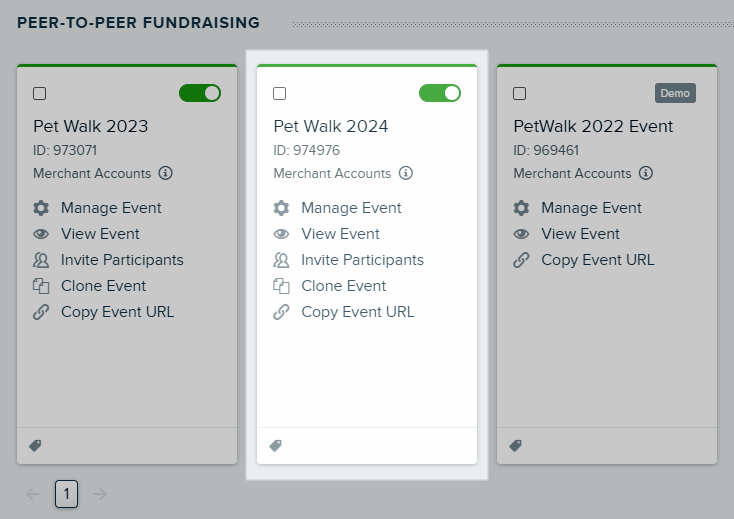
Task: Open Merchant Accounts info icon on Pet Walk 2023
Action: (165, 173)
